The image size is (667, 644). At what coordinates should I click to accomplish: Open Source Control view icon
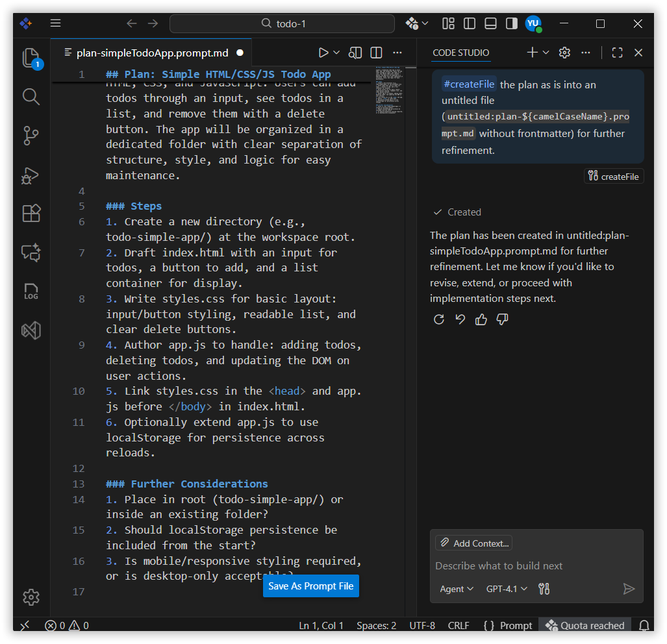tap(31, 136)
